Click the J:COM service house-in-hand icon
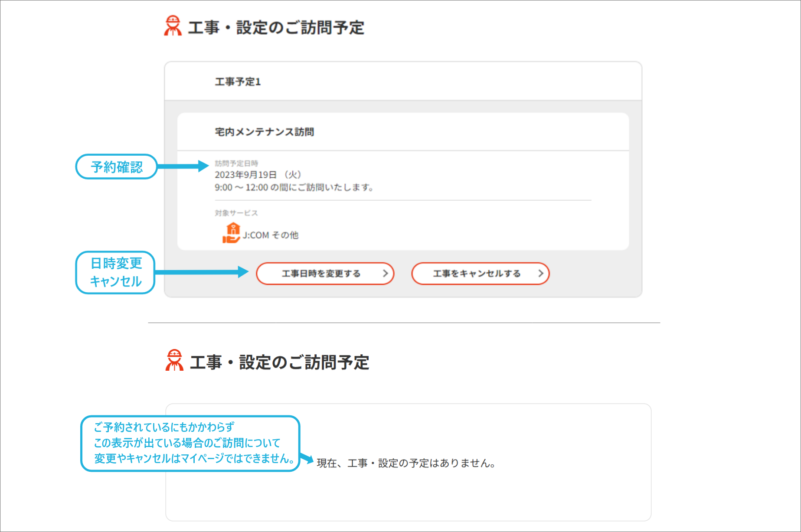This screenshot has width=801, height=532. coord(232,232)
